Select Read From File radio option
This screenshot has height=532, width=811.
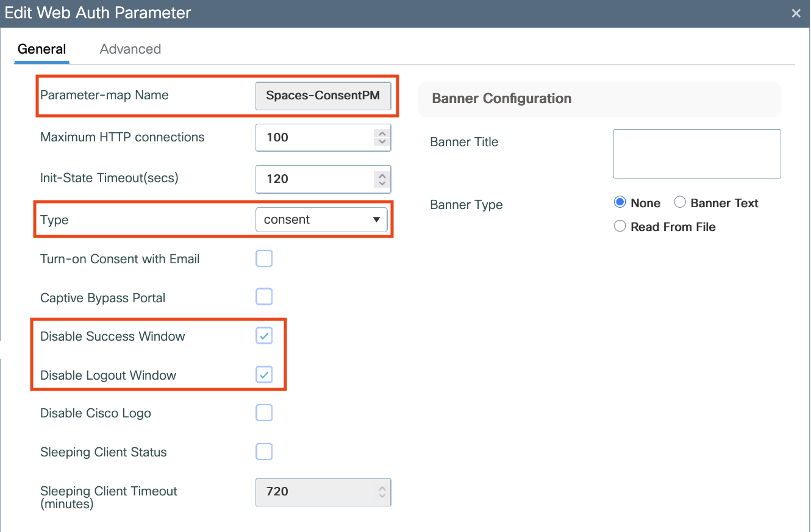pyautogui.click(x=620, y=226)
